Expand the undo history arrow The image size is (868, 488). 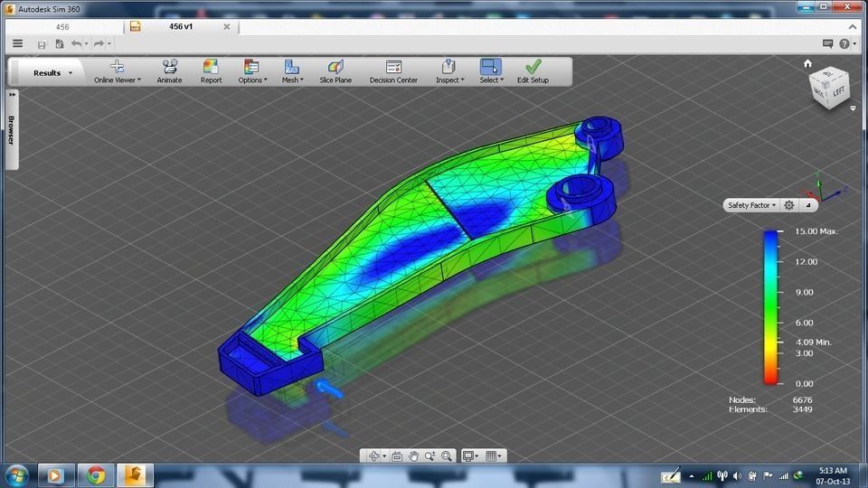pyautogui.click(x=87, y=43)
